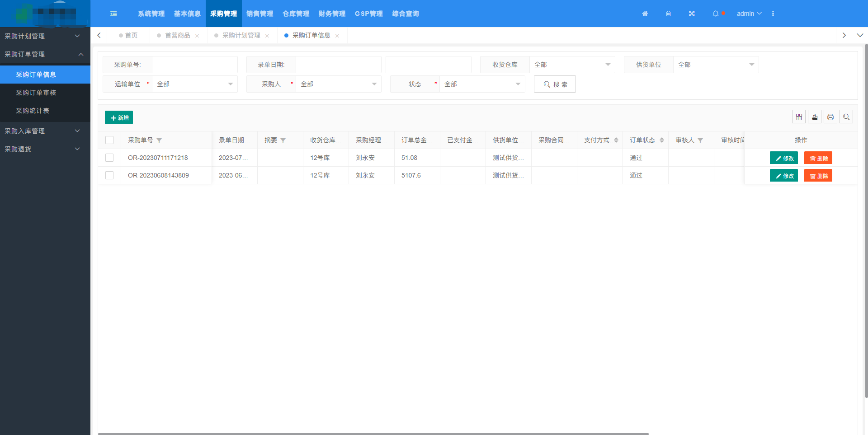
Task: Click 修改 for order OR-20230608143809
Action: [x=784, y=176]
